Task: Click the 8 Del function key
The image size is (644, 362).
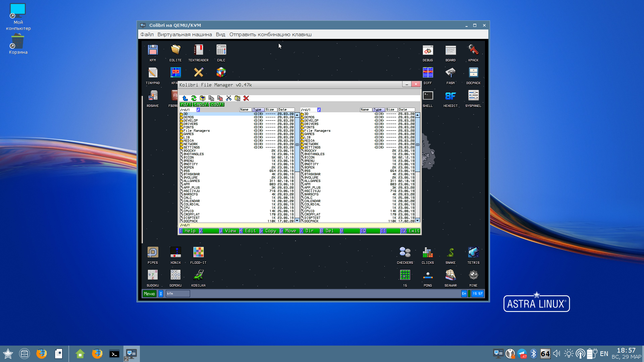Action: (330, 231)
